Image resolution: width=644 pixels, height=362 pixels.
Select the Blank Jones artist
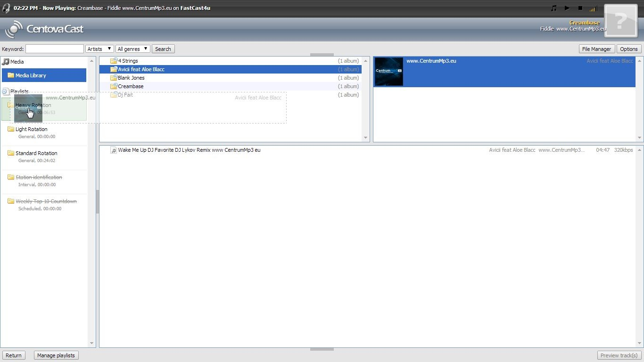tap(231, 78)
